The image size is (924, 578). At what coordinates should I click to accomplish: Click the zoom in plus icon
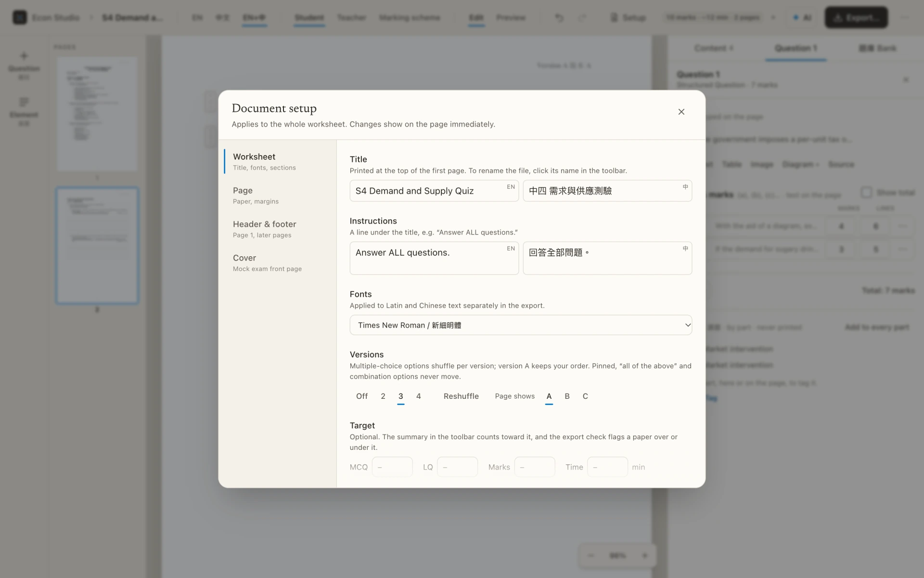click(x=645, y=555)
